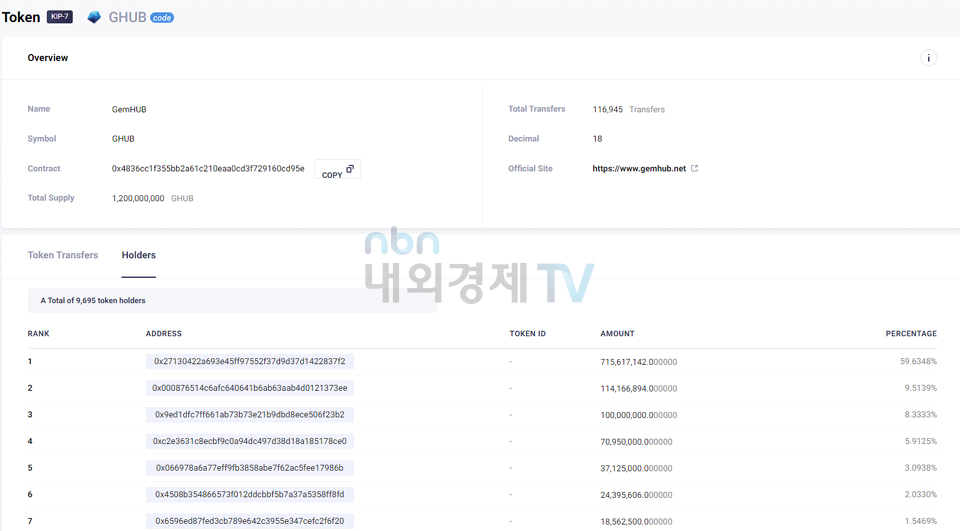Click contract address 0x4836cc1f355bb2a6... text

pyautogui.click(x=208, y=168)
